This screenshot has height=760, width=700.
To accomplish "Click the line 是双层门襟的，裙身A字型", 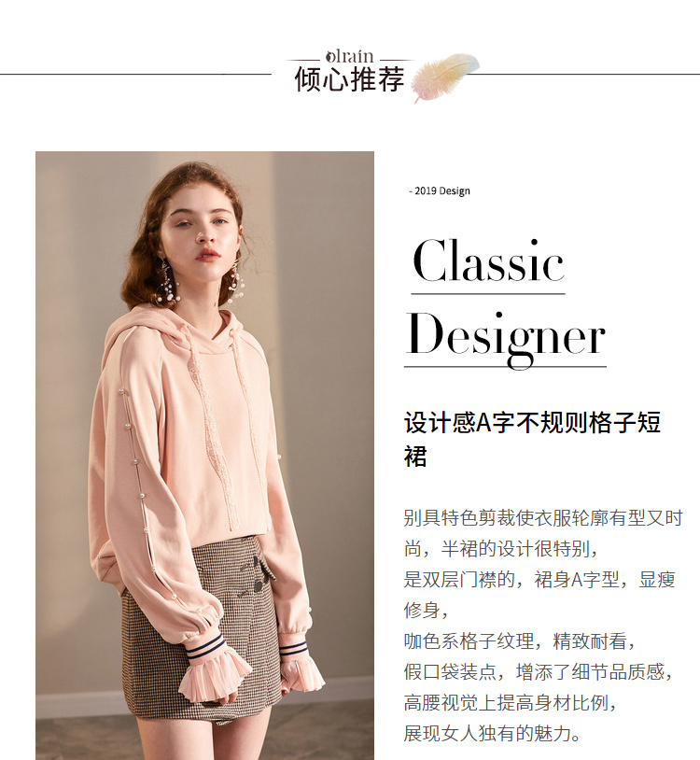I will [512, 580].
